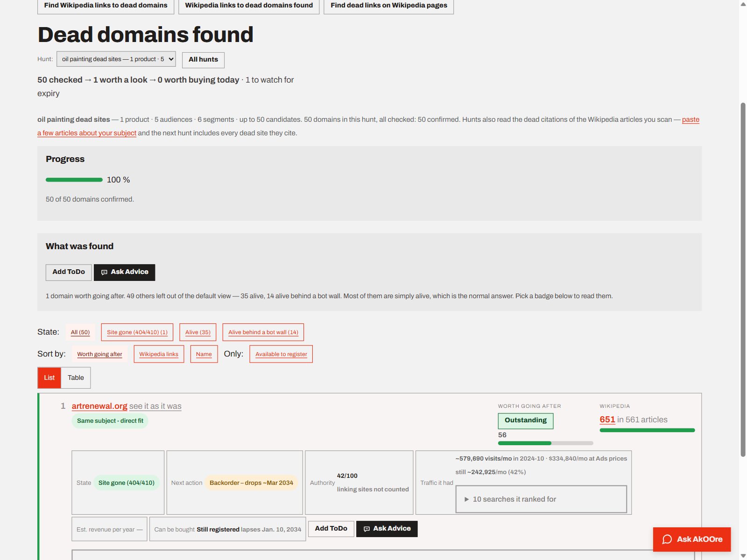Click the All hunts button
This screenshot has height=560, width=747.
[x=203, y=60]
